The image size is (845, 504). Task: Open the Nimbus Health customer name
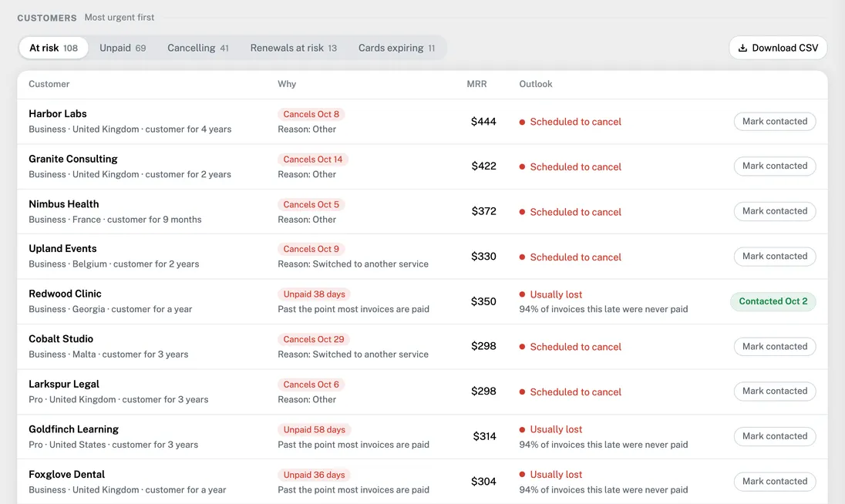pyautogui.click(x=63, y=204)
